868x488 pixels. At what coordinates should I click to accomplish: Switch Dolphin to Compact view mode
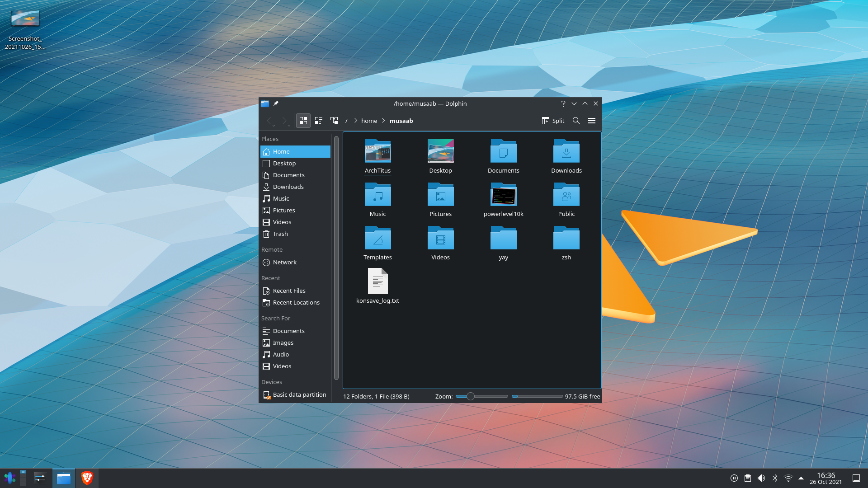pyautogui.click(x=319, y=121)
